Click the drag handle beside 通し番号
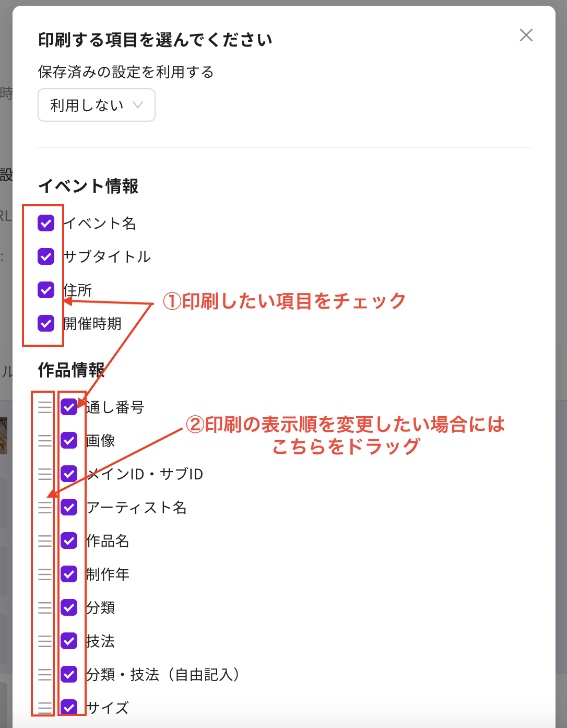The width and height of the screenshot is (567, 728). tap(44, 407)
